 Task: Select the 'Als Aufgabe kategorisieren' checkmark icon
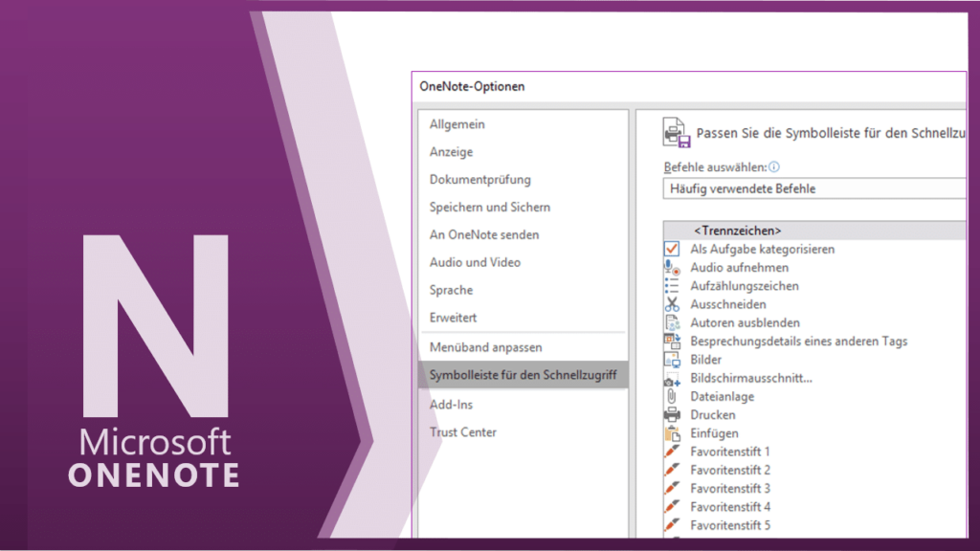click(x=672, y=249)
